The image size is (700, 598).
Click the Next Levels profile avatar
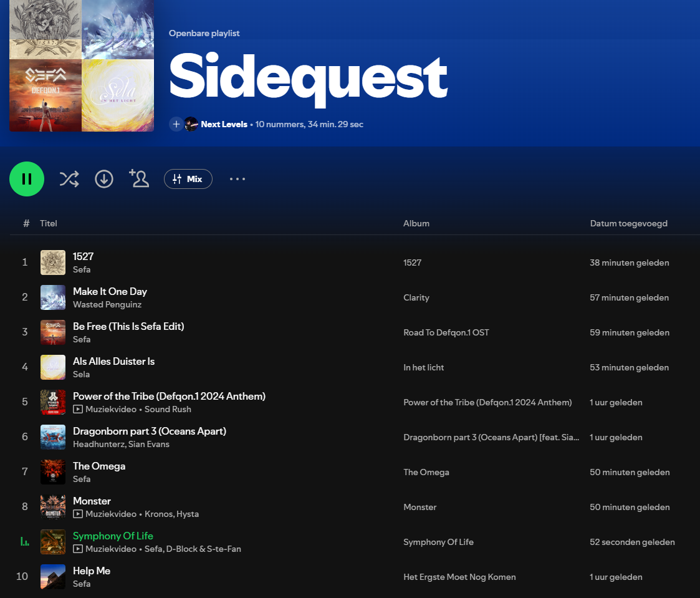[191, 124]
